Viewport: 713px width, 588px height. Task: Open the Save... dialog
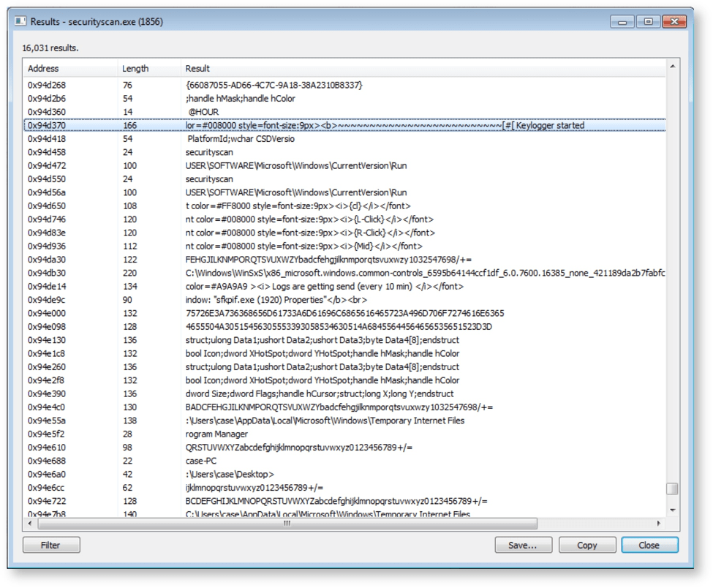coord(524,545)
